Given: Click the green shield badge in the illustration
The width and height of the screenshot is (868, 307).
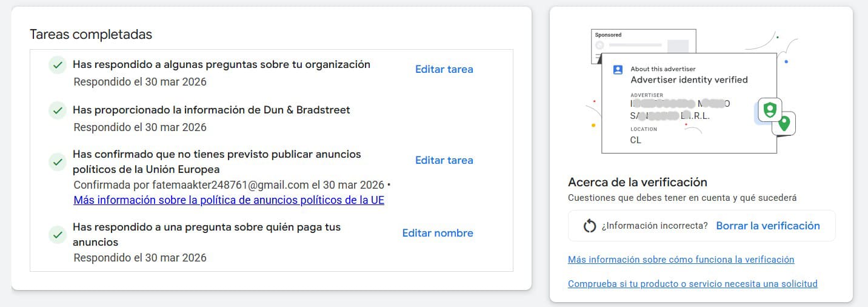Looking at the screenshot, I should coord(770,110).
